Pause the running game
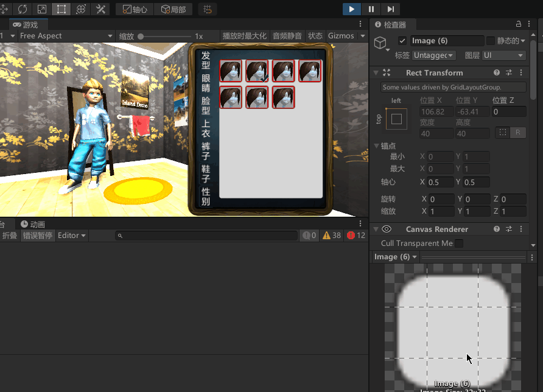The height and width of the screenshot is (392, 543). [371, 9]
